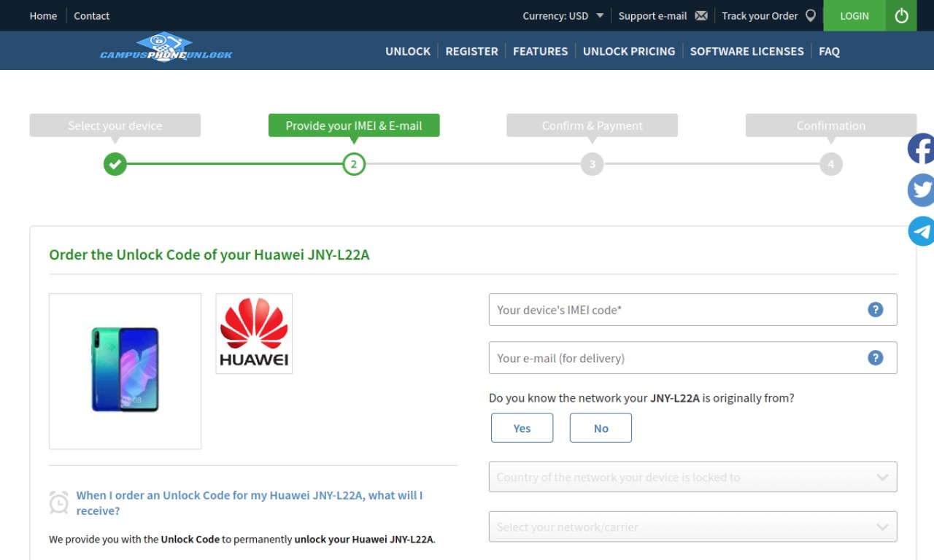The height and width of the screenshot is (560, 934).
Task: Open the Select your network/carrier dropdown
Action: [692, 526]
